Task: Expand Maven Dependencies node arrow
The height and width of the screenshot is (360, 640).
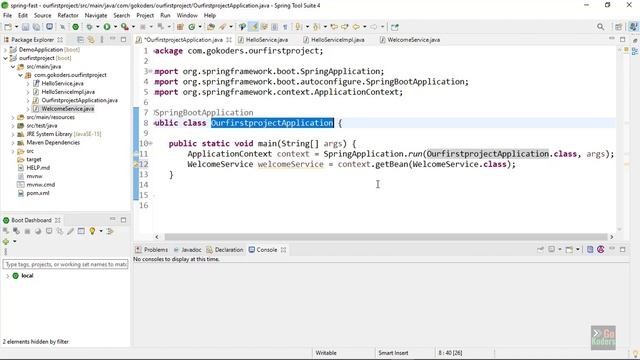Action: click(x=13, y=142)
